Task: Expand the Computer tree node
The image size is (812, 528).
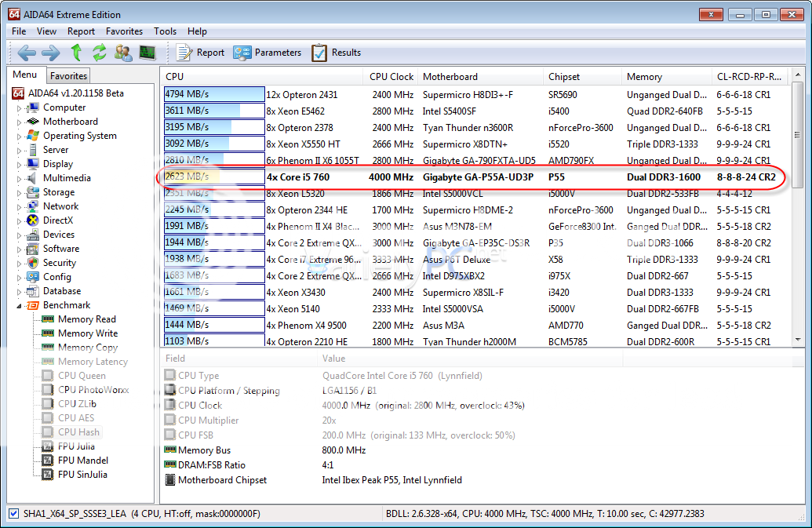Action: [19, 108]
